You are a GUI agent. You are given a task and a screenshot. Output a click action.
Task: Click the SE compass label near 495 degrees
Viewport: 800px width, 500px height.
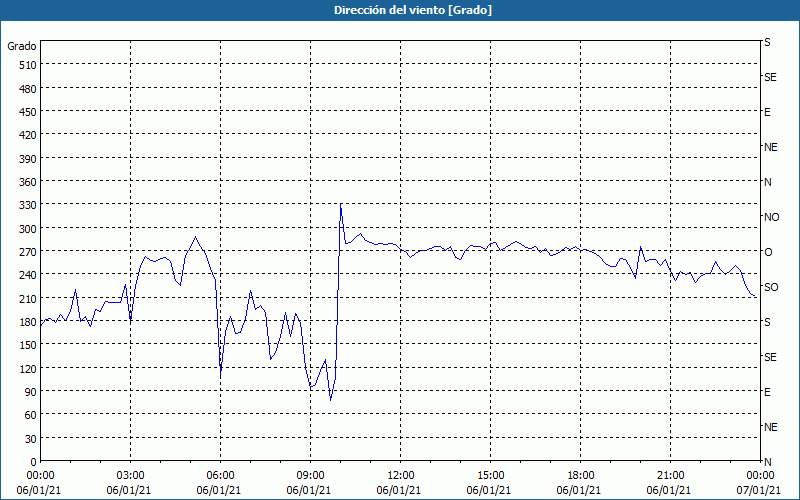click(770, 77)
